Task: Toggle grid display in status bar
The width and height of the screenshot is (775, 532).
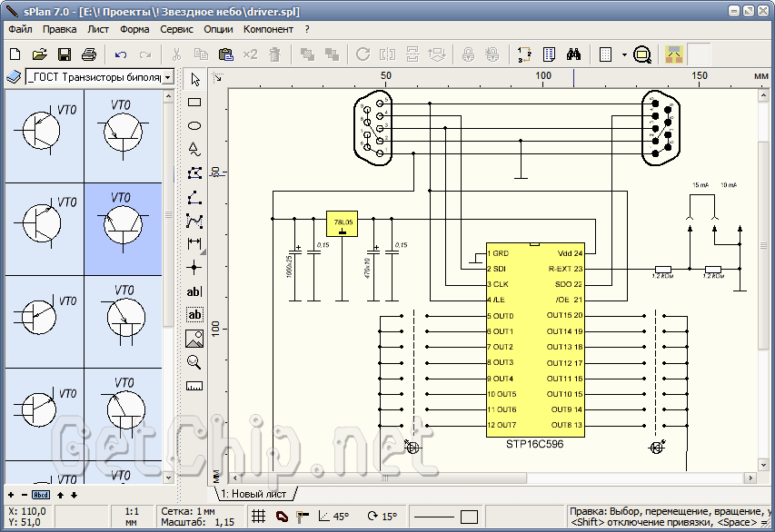Action: click(258, 517)
